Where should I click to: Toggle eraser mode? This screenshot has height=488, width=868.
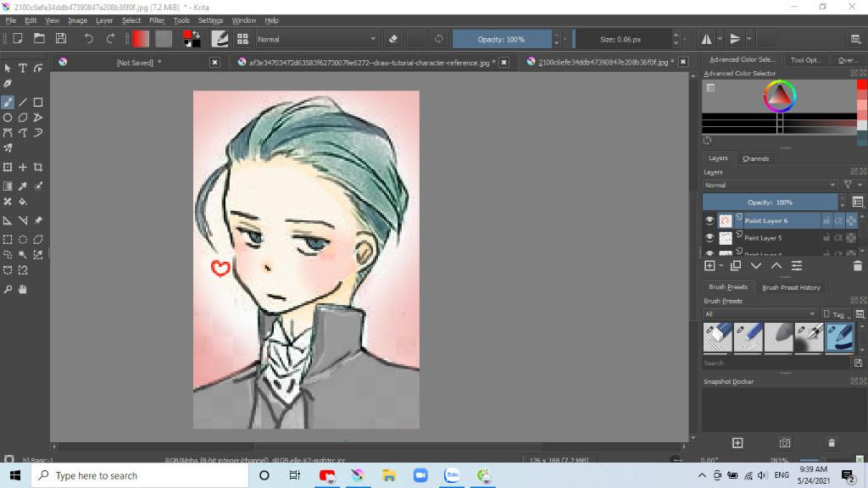pyautogui.click(x=393, y=39)
